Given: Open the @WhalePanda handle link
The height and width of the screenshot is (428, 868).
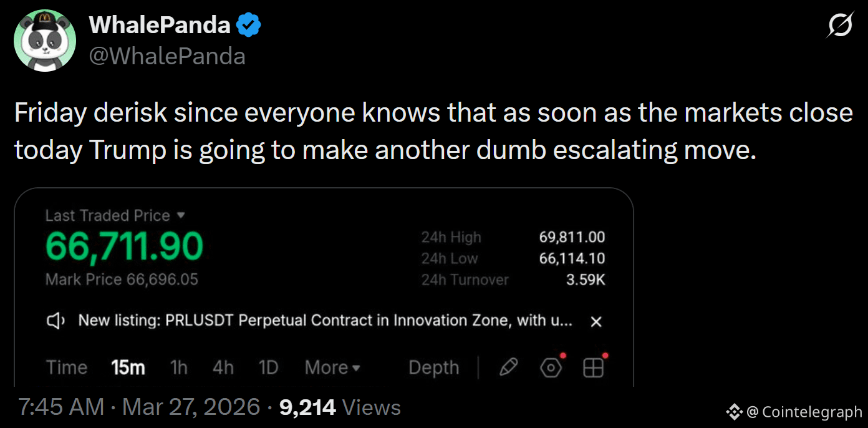Looking at the screenshot, I should click(167, 56).
